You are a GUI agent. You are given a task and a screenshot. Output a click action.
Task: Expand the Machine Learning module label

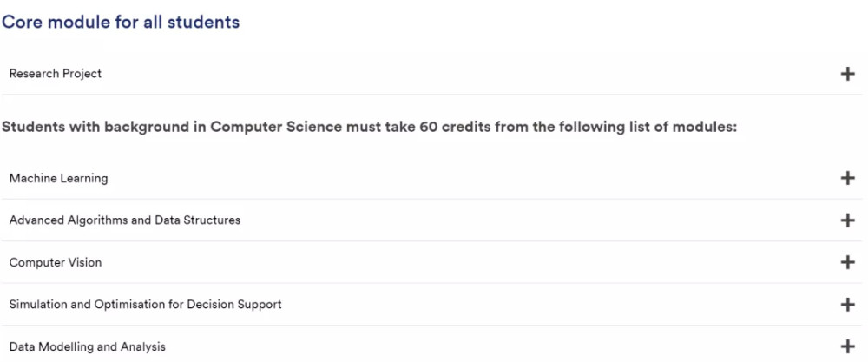coord(58,178)
